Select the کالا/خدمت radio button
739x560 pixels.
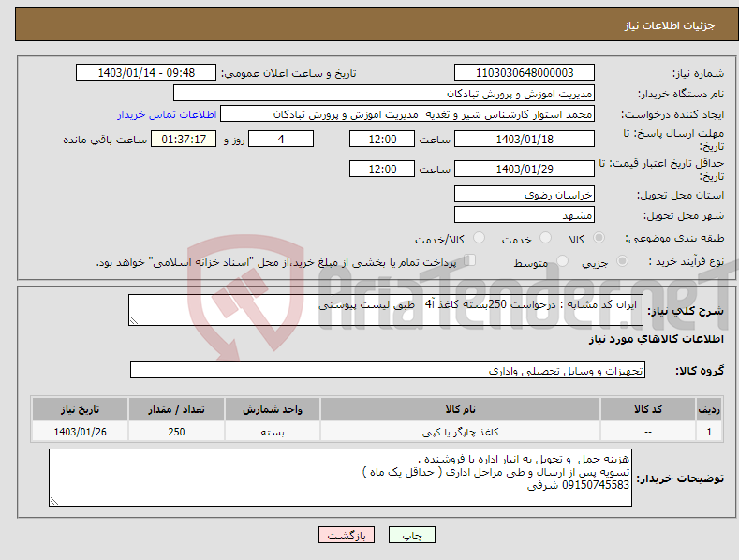(x=479, y=238)
